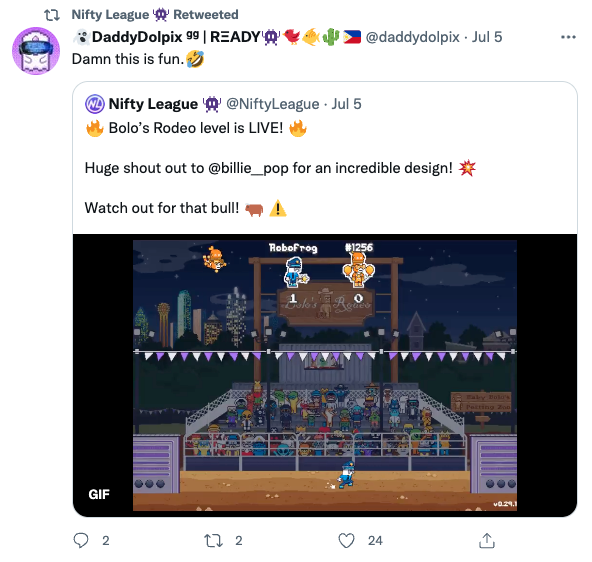Click retweeted indicator arrows icon at top

pyautogui.click(x=52, y=15)
